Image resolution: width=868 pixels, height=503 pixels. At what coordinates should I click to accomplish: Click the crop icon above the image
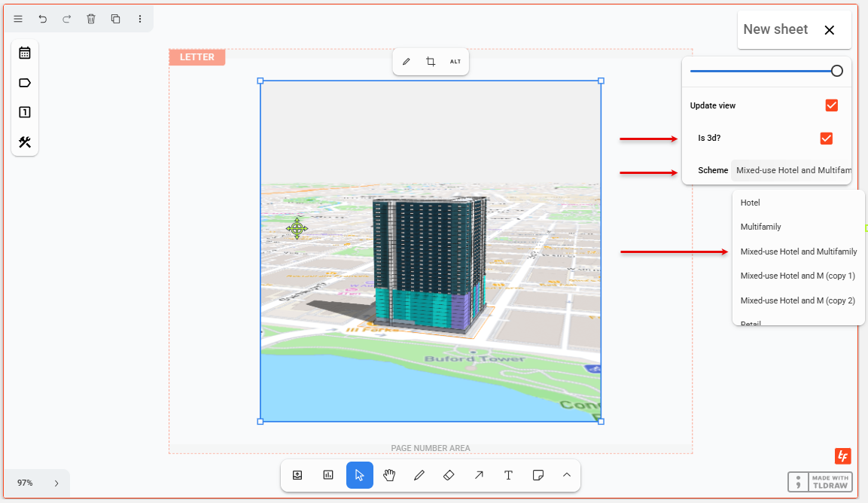point(431,62)
